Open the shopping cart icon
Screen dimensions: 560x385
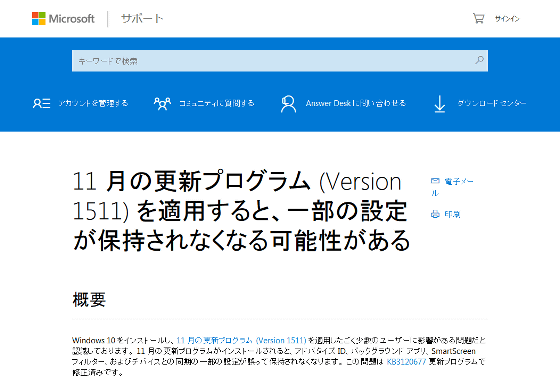(478, 18)
